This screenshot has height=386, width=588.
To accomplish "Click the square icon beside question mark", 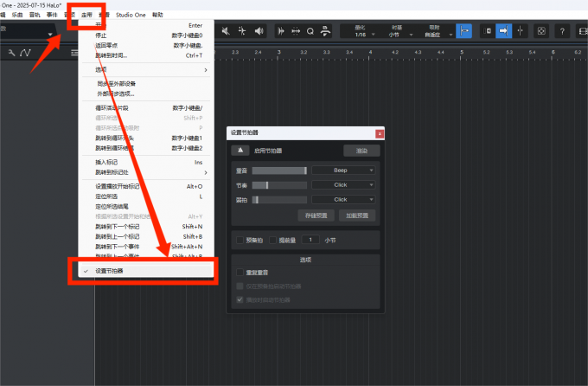I will pos(541,31).
